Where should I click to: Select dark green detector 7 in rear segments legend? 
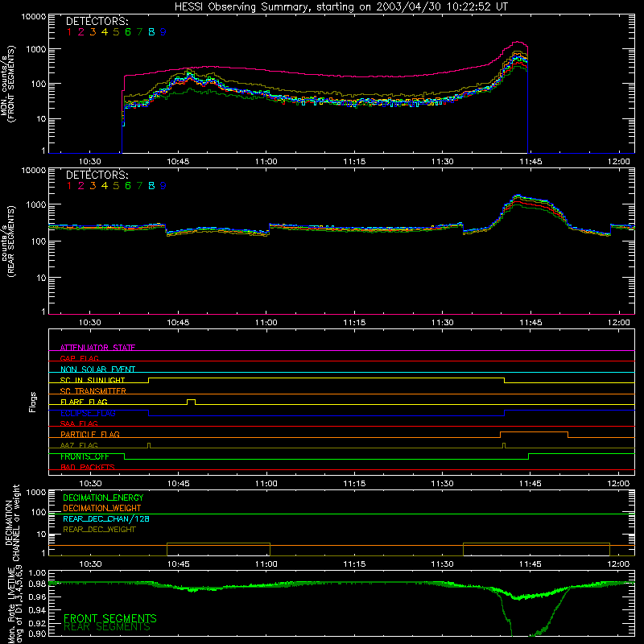point(139,186)
